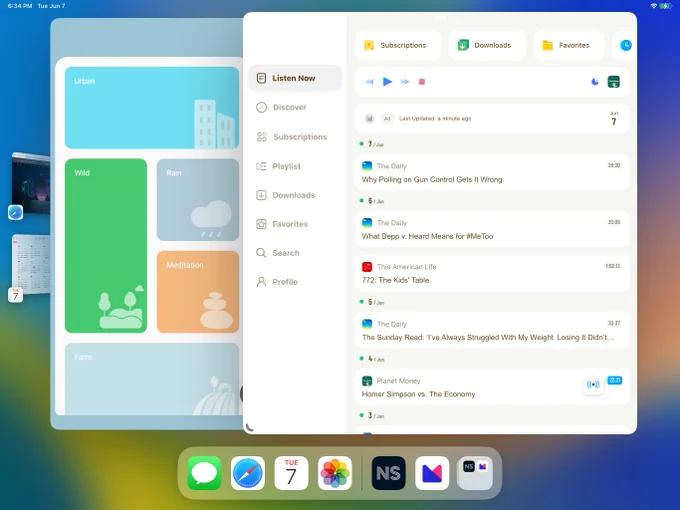This screenshot has width=680, height=510.
Task: Open episode What Depp v. Heard Means for #MeToo
Action: [x=492, y=229]
